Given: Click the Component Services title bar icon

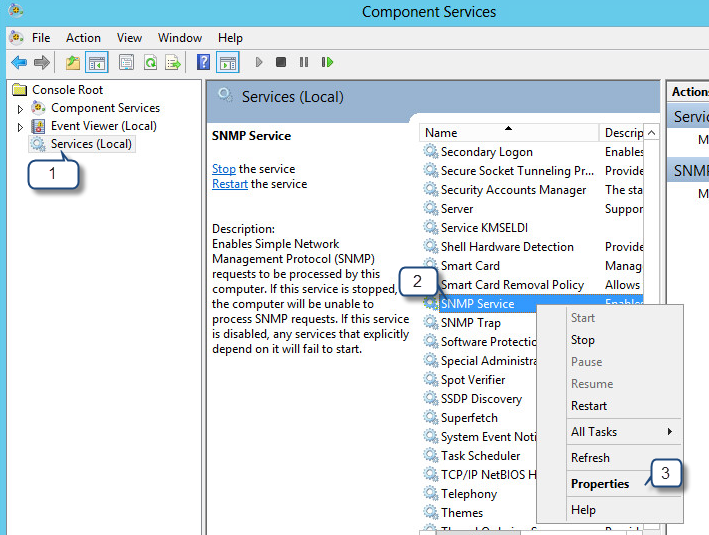Looking at the screenshot, I should point(16,10).
